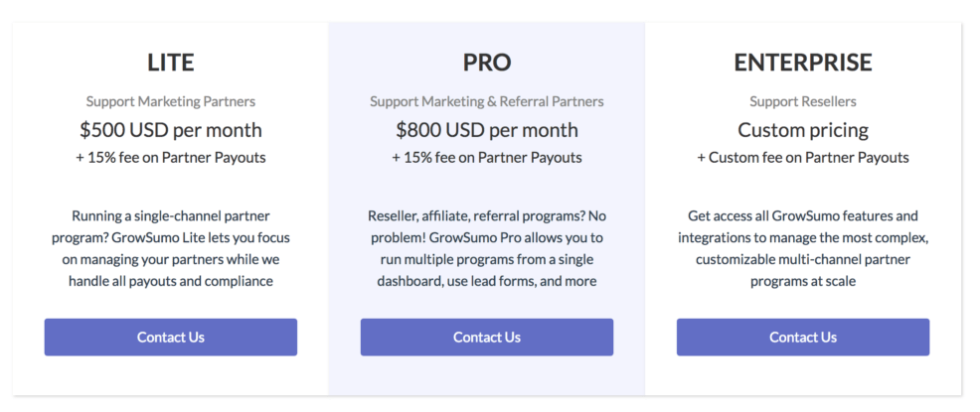Select the Pro description about multiple programs
The height and width of the screenshot is (412, 980).
point(486,248)
